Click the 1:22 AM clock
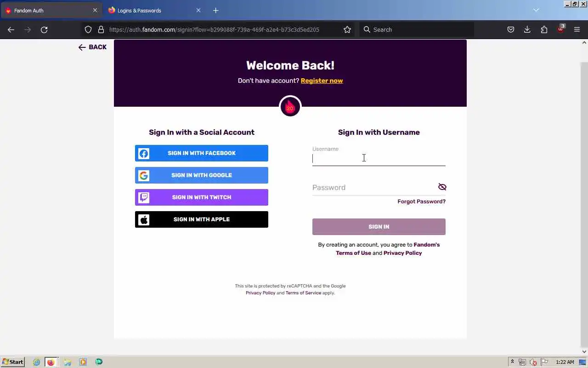 pyautogui.click(x=565, y=362)
